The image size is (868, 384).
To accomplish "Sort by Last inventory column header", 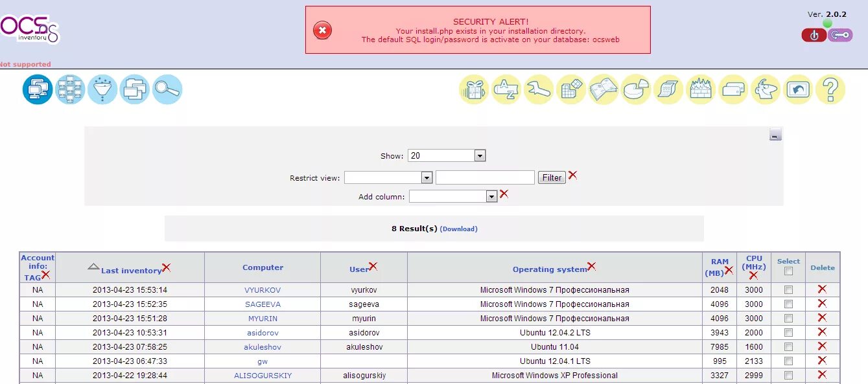I will 131,271.
